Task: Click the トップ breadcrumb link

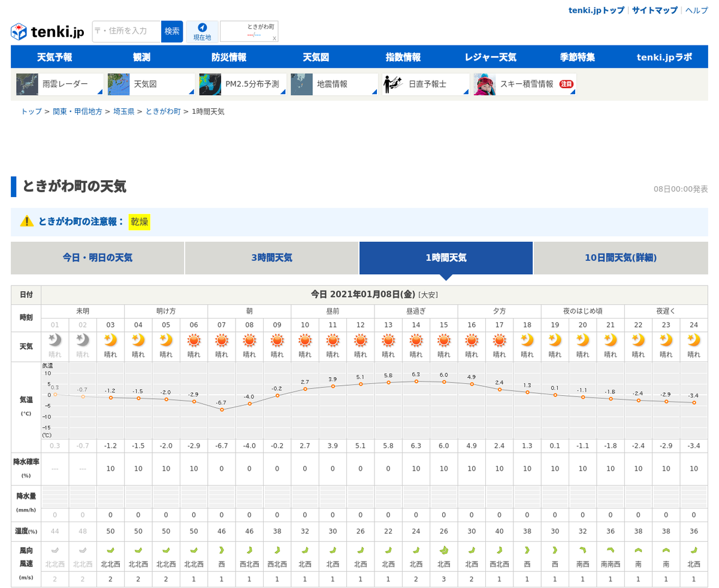Action: pyautogui.click(x=31, y=111)
